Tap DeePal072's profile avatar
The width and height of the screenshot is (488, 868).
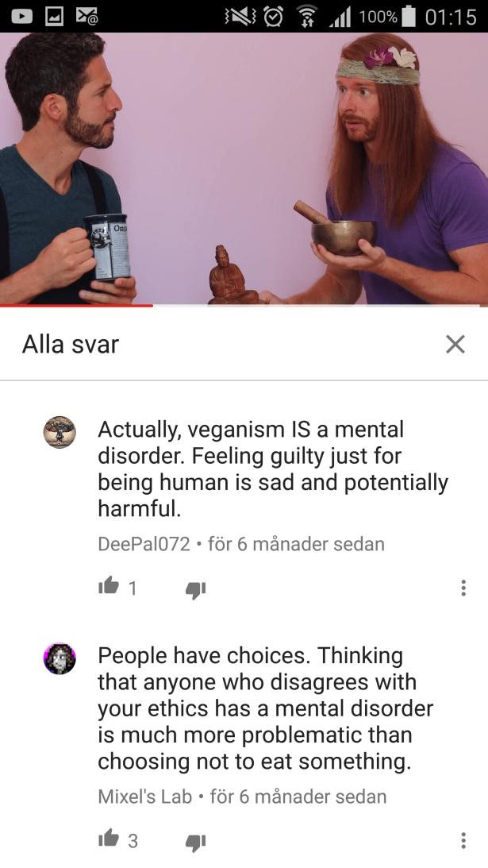pyautogui.click(x=60, y=432)
